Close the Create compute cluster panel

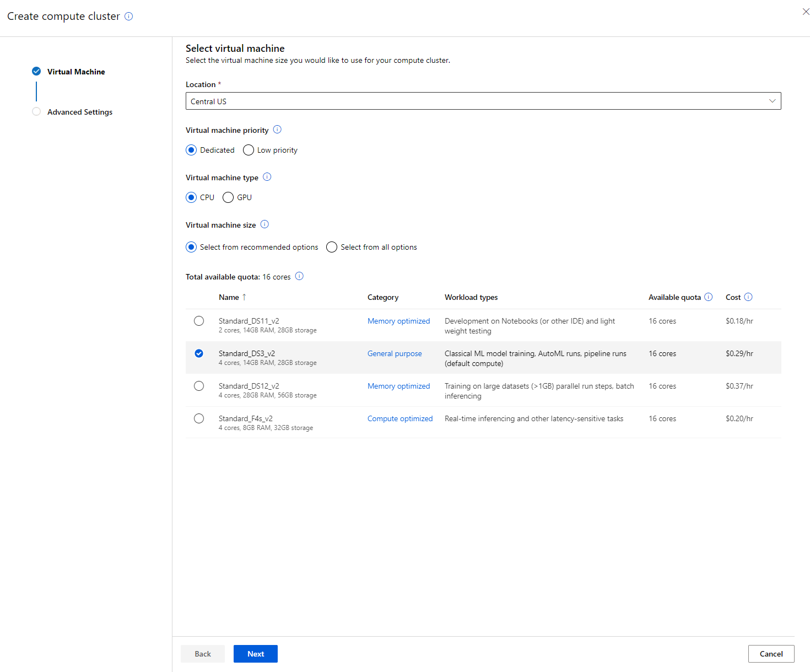(x=805, y=12)
